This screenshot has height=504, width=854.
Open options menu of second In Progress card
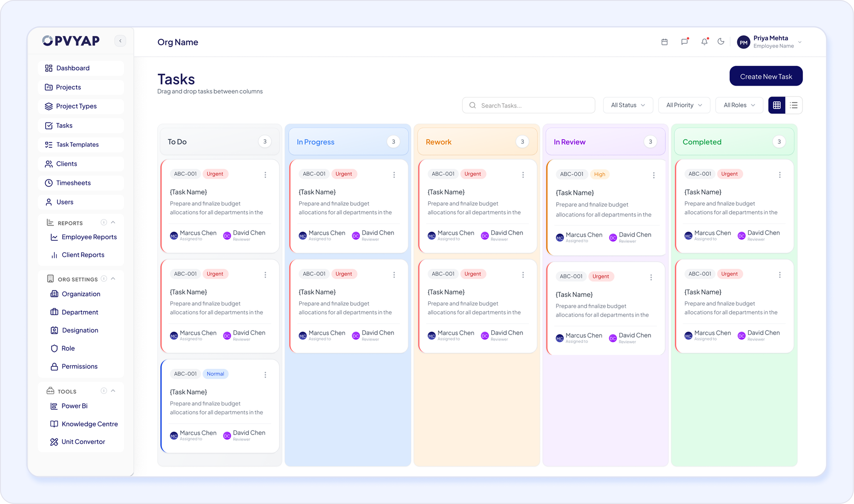[x=394, y=275]
